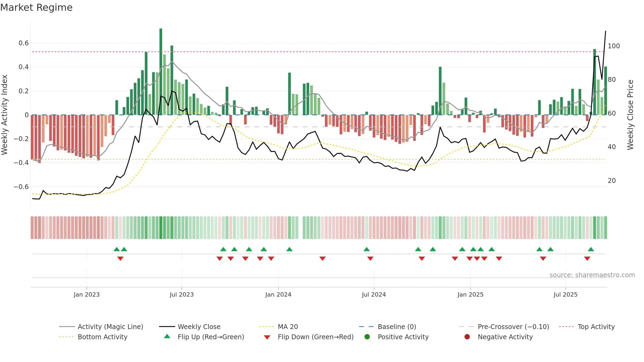Click the last flip-up marker after Jul 2025
644x362 pixels.
coord(591,249)
